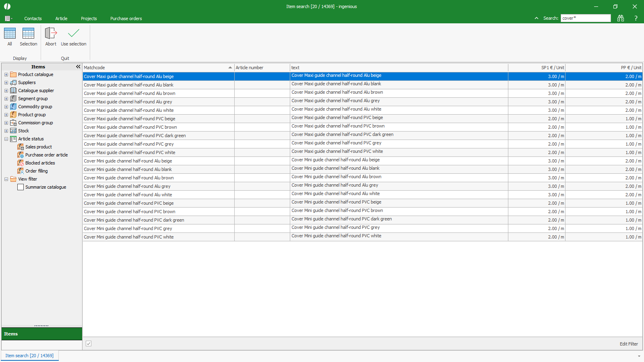Click the Search input field
The height and width of the screenshot is (362, 644).
[586, 18]
